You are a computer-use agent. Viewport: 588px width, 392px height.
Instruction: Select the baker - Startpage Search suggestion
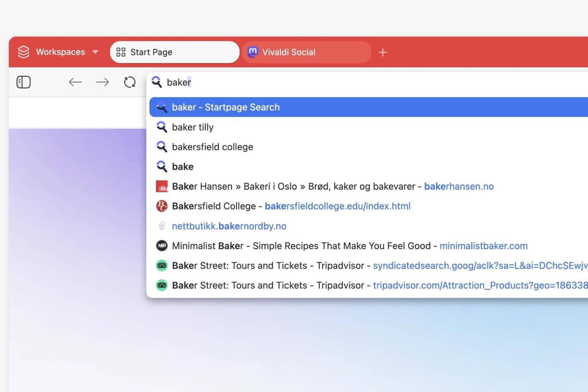(226, 107)
